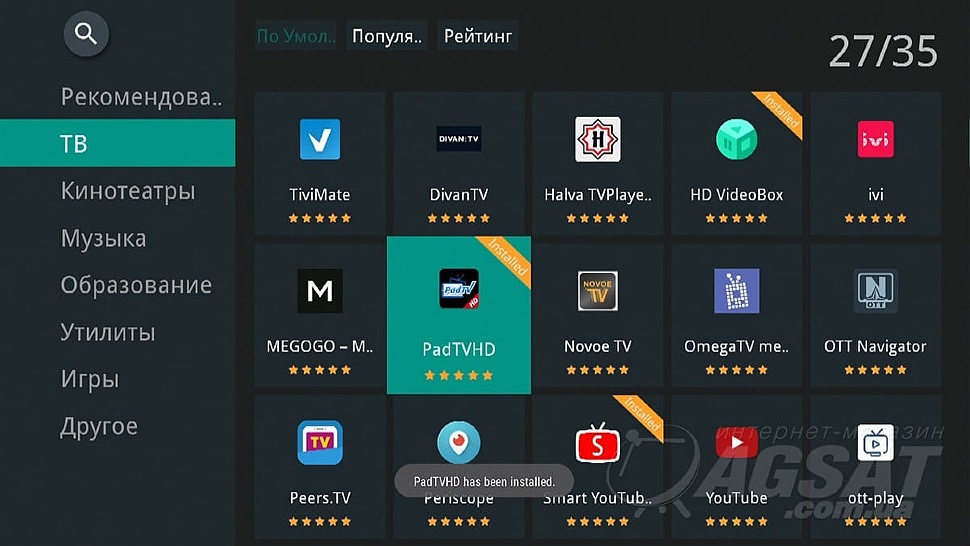Viewport: 970px width, 546px height.
Task: Open the OTT Navigator app icon
Action: (875, 291)
